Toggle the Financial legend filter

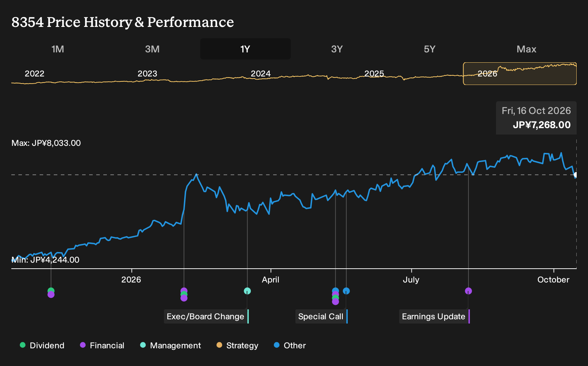click(x=102, y=345)
